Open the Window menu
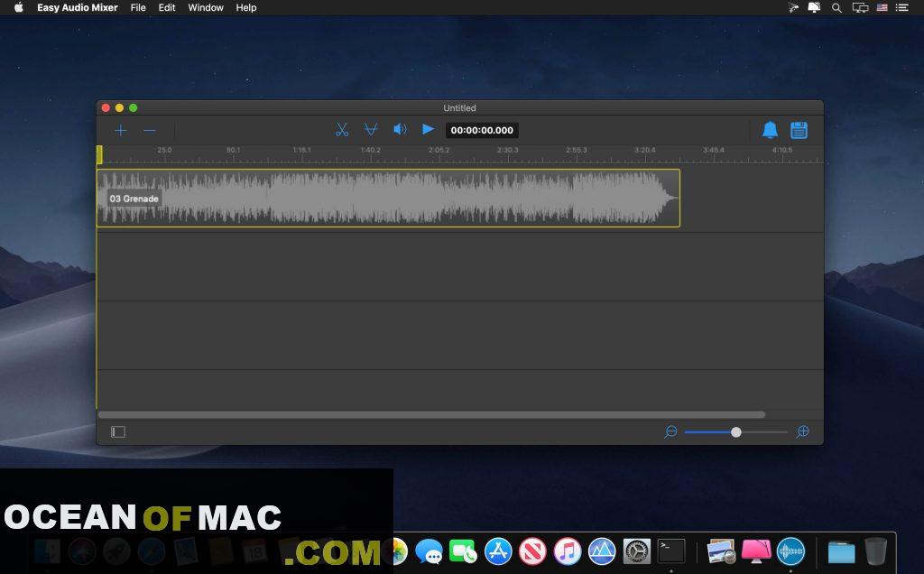 pos(206,7)
